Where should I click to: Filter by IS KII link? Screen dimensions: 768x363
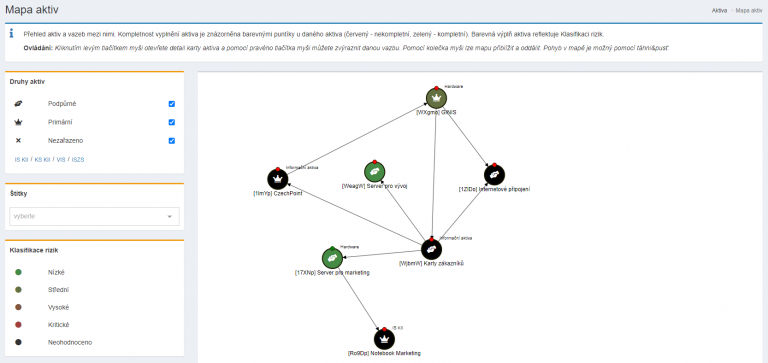tap(22, 160)
